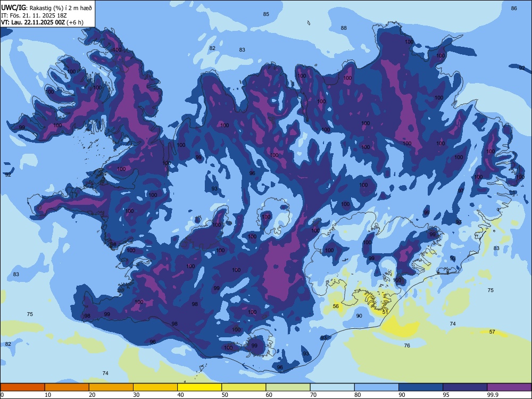Select the bright yellow 40–50 legend swatch

point(199,387)
